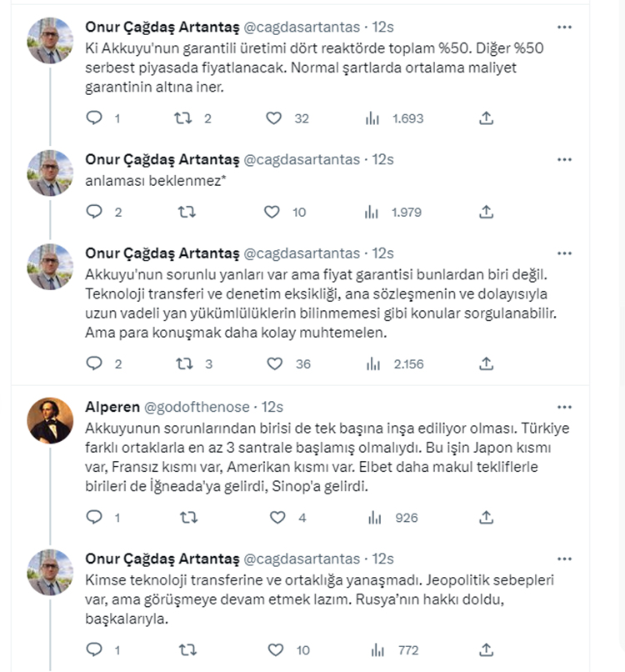The width and height of the screenshot is (625, 672).
Task: Retweet the "anlaması beklenmez*" tweet
Action: click(187, 212)
